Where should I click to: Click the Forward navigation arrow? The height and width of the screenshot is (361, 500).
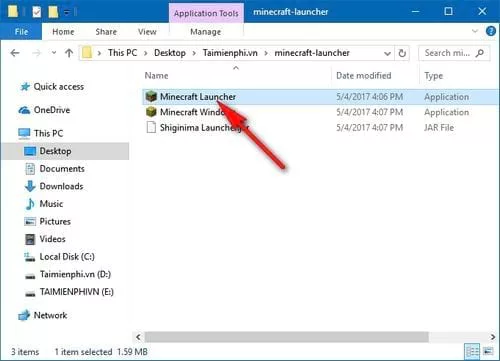click(37, 53)
